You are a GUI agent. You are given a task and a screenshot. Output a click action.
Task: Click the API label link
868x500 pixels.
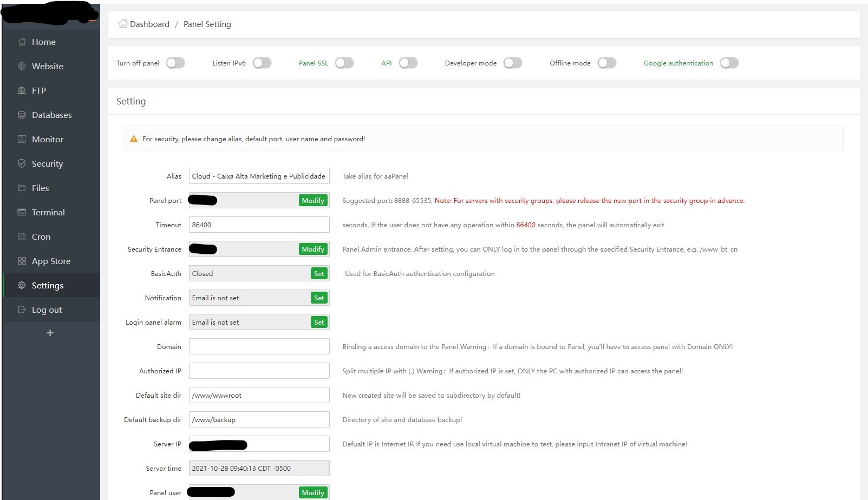tap(387, 63)
